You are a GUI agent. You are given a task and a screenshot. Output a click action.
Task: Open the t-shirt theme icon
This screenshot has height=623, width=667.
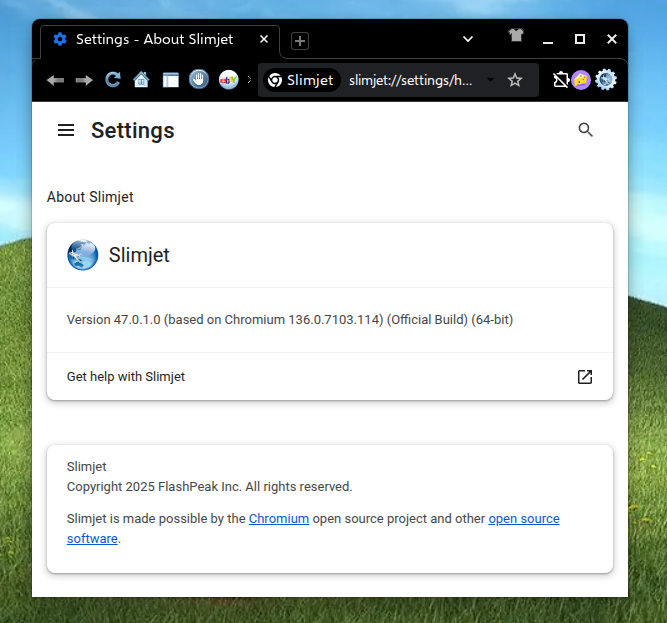pyautogui.click(x=516, y=37)
